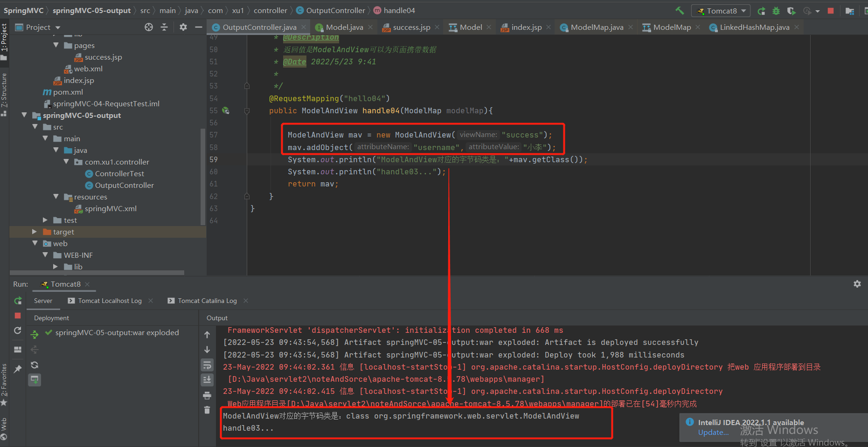
Task: Open Project panel settings gear
Action: click(x=183, y=27)
